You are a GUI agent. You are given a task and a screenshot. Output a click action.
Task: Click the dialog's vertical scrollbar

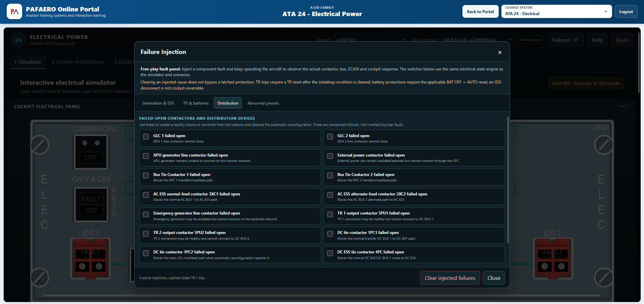508,180
